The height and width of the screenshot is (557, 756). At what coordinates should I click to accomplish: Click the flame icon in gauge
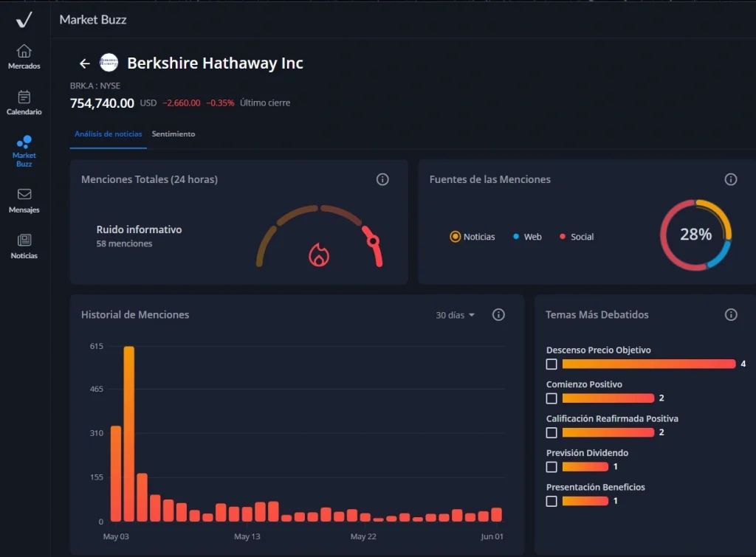click(x=319, y=255)
